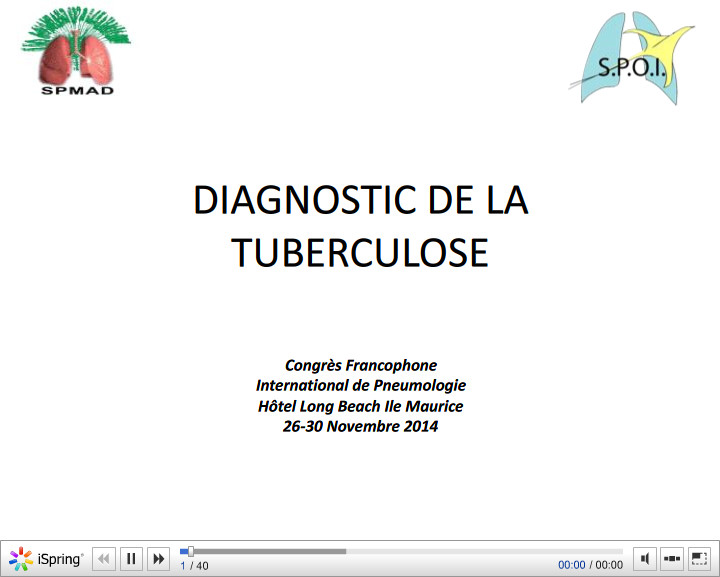Click the text International de Pneumologie

[x=361, y=386]
